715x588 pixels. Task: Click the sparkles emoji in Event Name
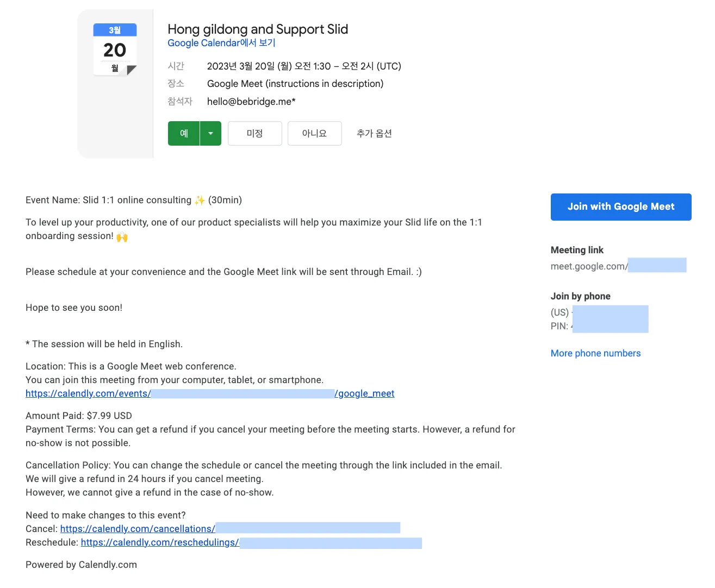[x=200, y=201]
